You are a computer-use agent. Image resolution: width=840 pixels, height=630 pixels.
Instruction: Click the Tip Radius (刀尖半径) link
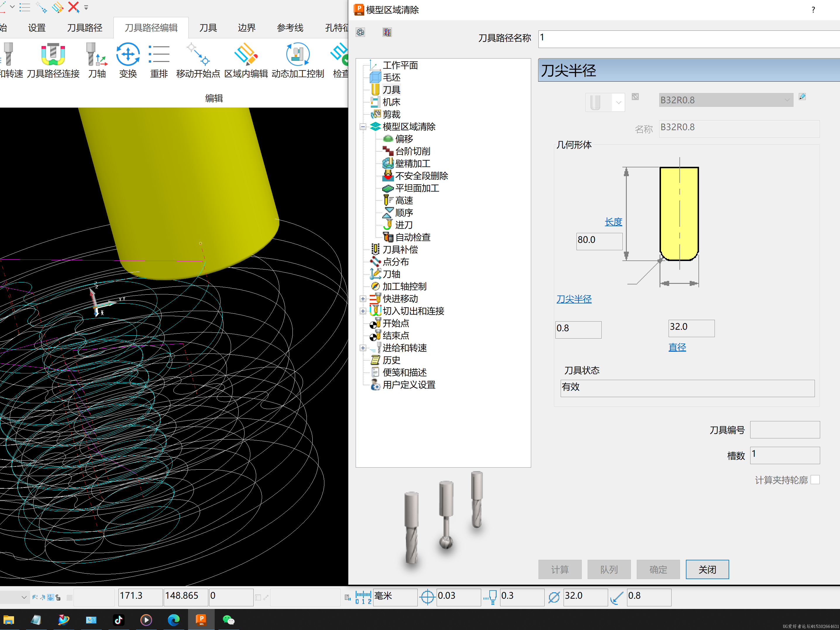(574, 299)
